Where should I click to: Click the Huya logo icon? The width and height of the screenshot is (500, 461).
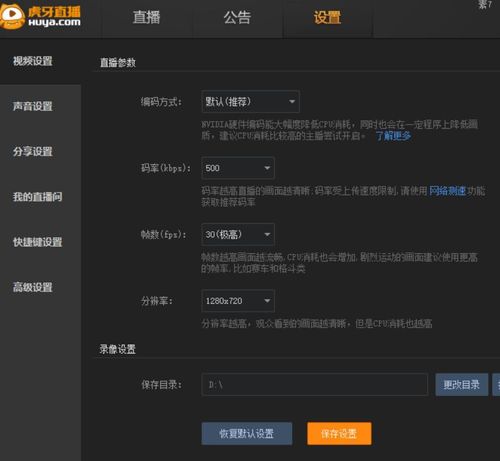pos(12,16)
